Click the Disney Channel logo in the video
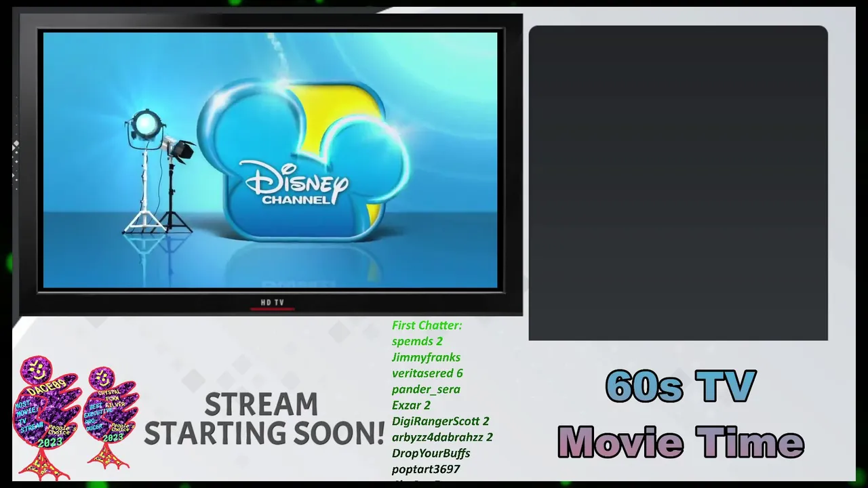868x488 pixels. click(303, 161)
